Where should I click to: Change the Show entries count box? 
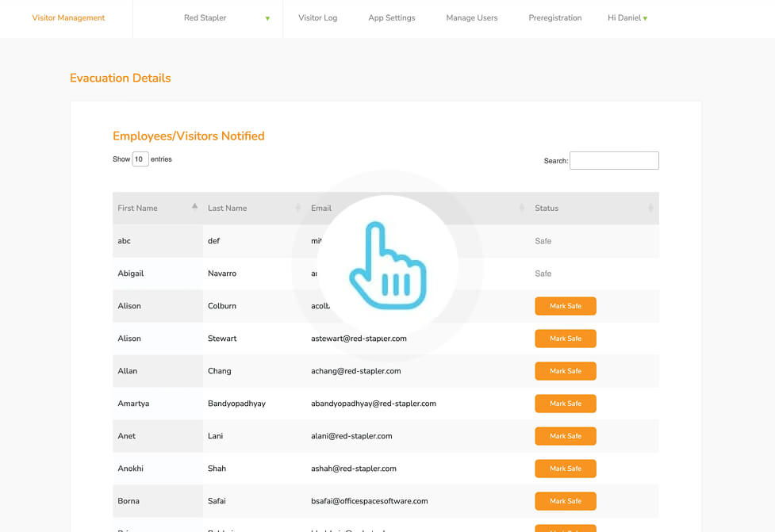[140, 159]
